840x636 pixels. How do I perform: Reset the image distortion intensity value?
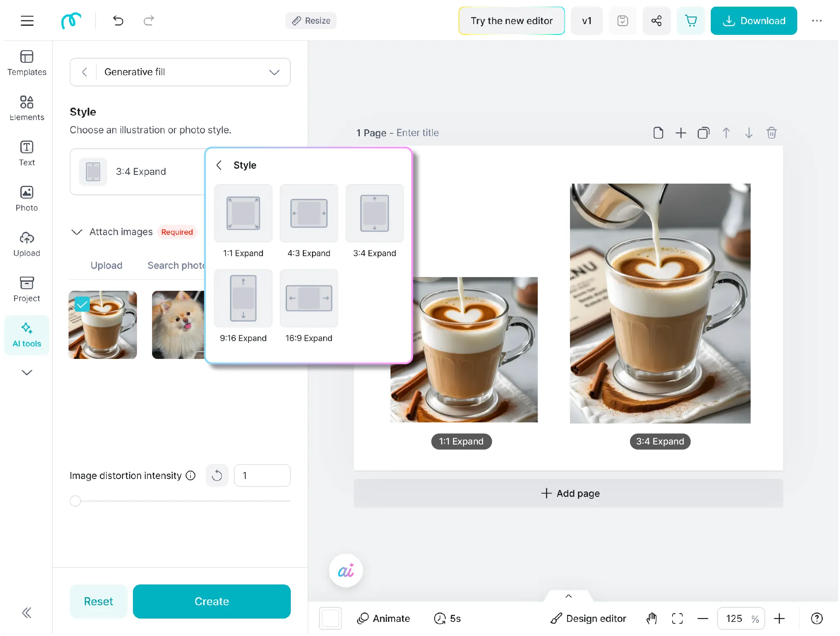pos(217,475)
